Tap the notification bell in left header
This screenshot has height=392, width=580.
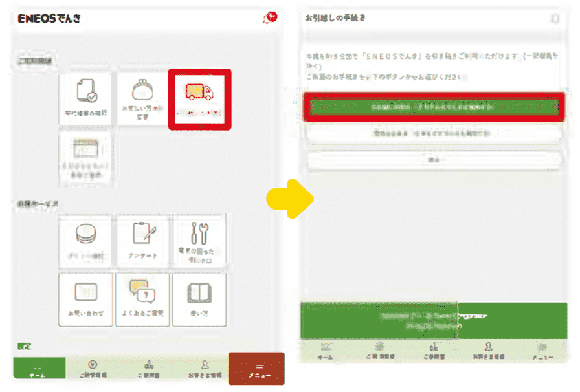point(269,17)
